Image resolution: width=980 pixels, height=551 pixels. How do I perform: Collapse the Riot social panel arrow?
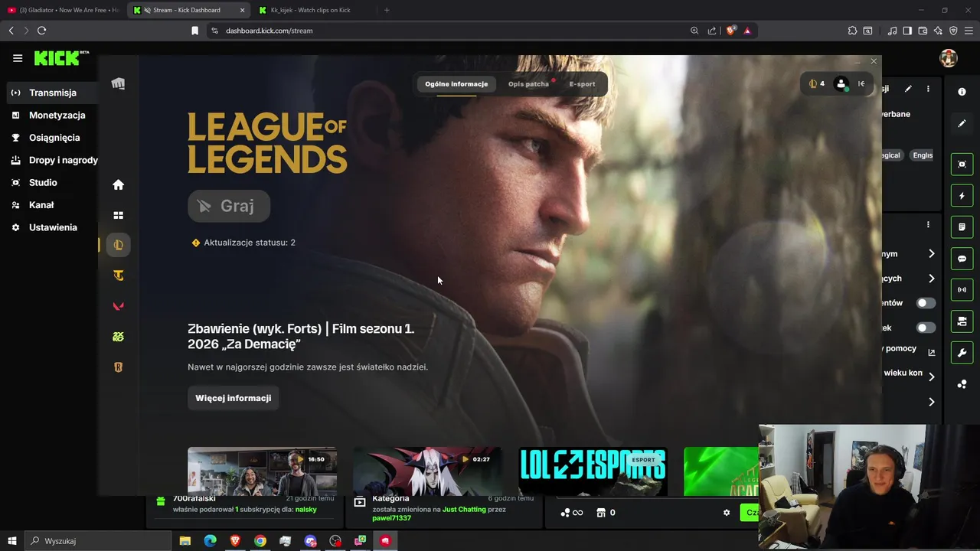point(861,84)
